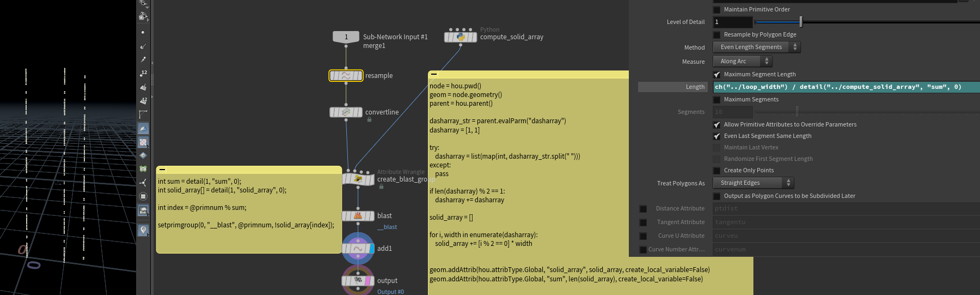
Task: Uncheck Maximum Segment Length
Action: [x=717, y=75]
